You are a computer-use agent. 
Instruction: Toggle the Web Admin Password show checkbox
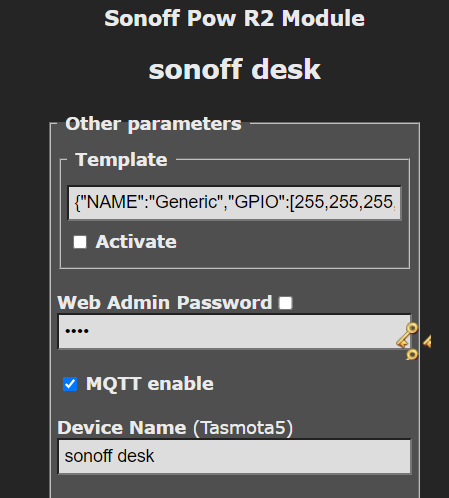point(286,303)
